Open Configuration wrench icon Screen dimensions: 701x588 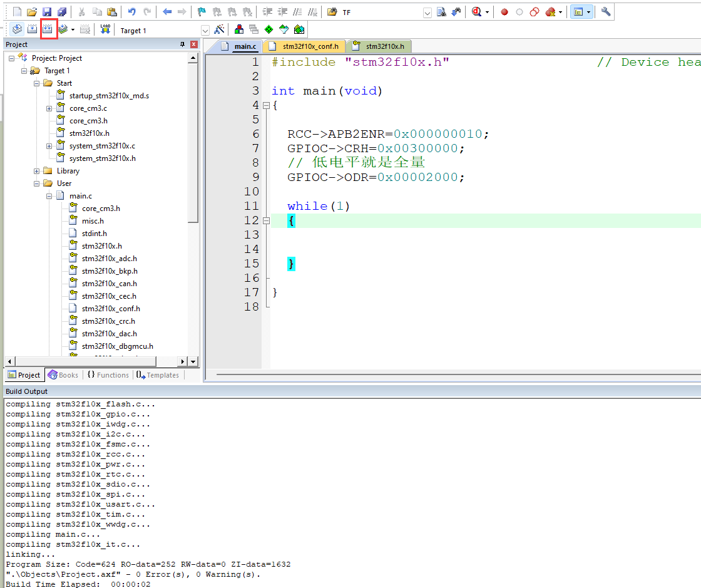tap(606, 12)
